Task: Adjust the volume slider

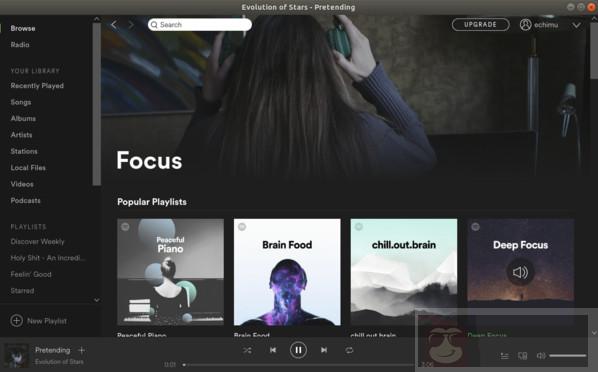Action: [x=567, y=356]
